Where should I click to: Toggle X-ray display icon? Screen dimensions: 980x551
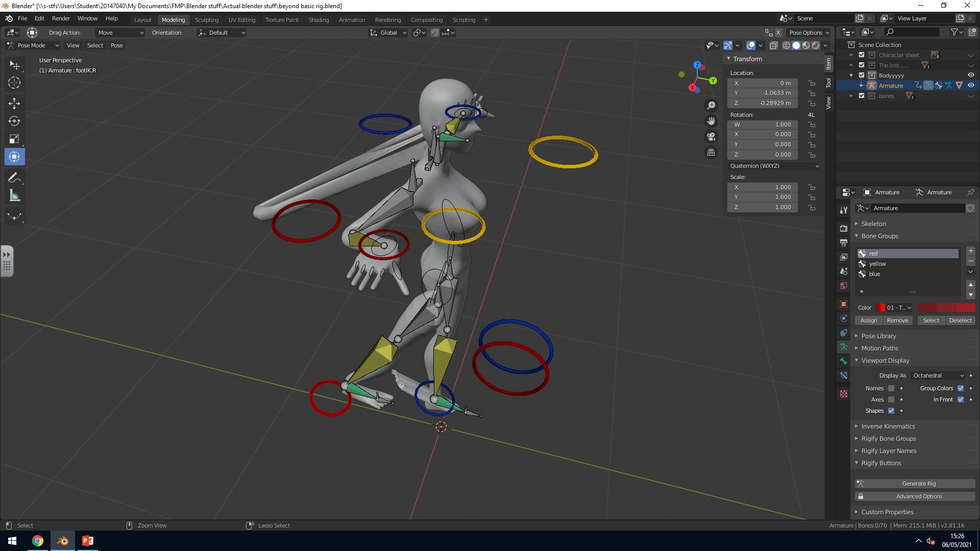coord(774,45)
